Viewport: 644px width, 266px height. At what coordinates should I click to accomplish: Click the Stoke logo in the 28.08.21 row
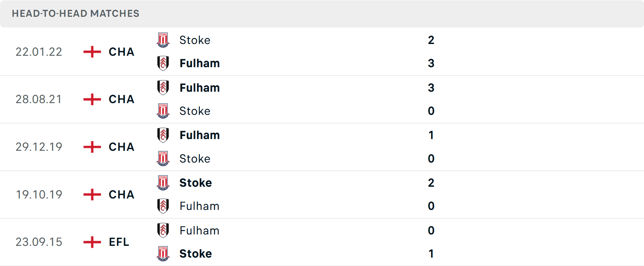(x=163, y=111)
